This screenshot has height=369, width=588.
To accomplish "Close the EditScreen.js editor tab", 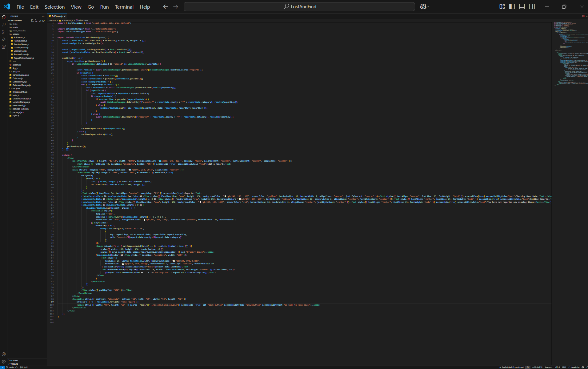I will [x=65, y=16].
